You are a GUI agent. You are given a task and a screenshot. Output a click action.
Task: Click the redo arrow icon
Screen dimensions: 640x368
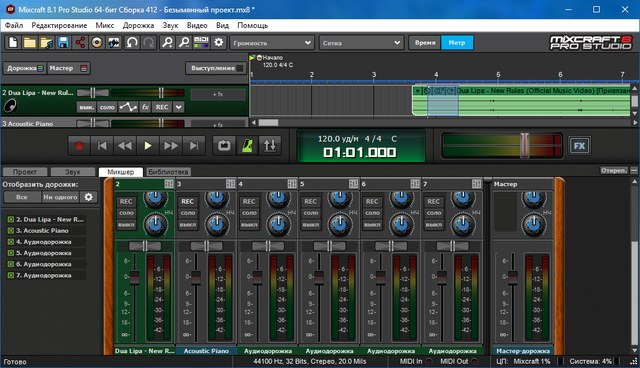pyautogui.click(x=149, y=42)
